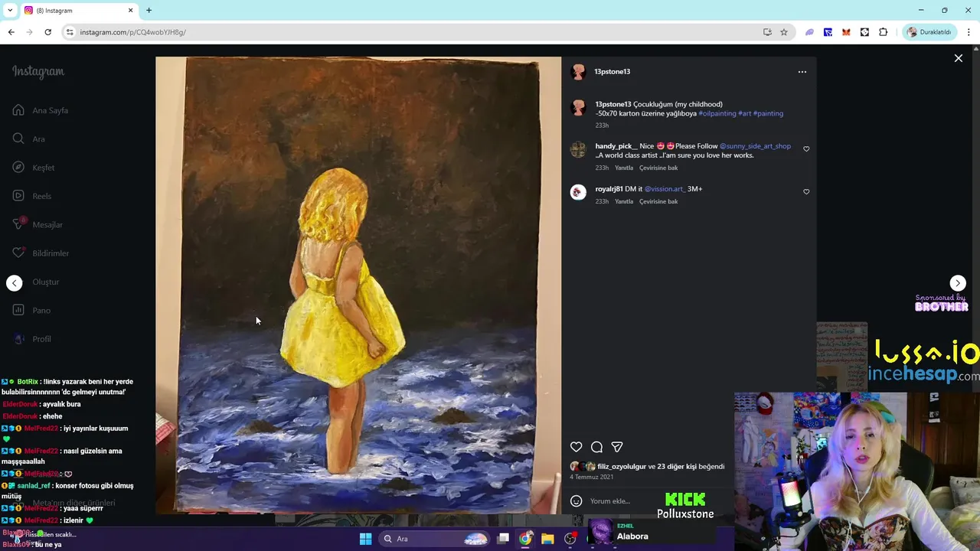
Task: Go back in the browser
Action: [x=11, y=32]
